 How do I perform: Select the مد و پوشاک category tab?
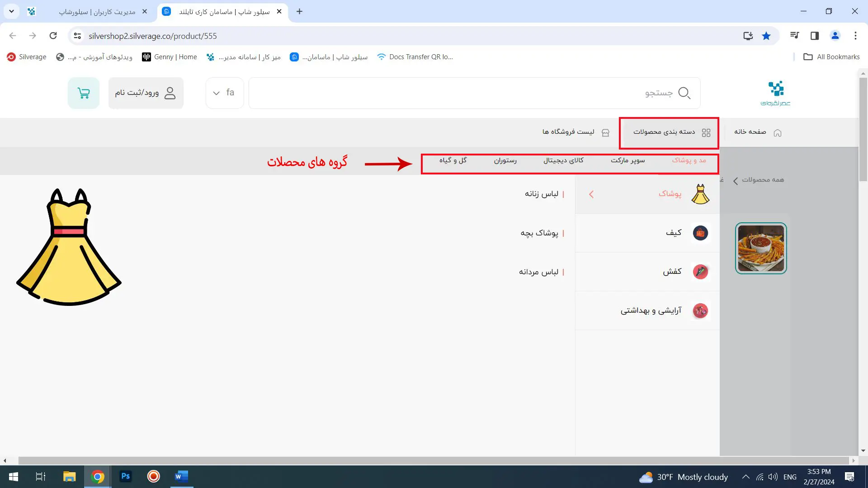click(689, 160)
